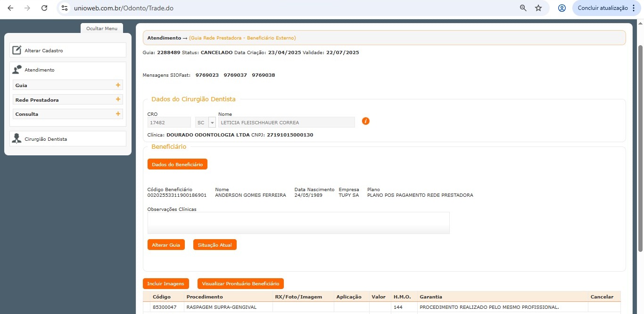Expand the Guia menu section
The image size is (644, 314).
[x=118, y=85]
